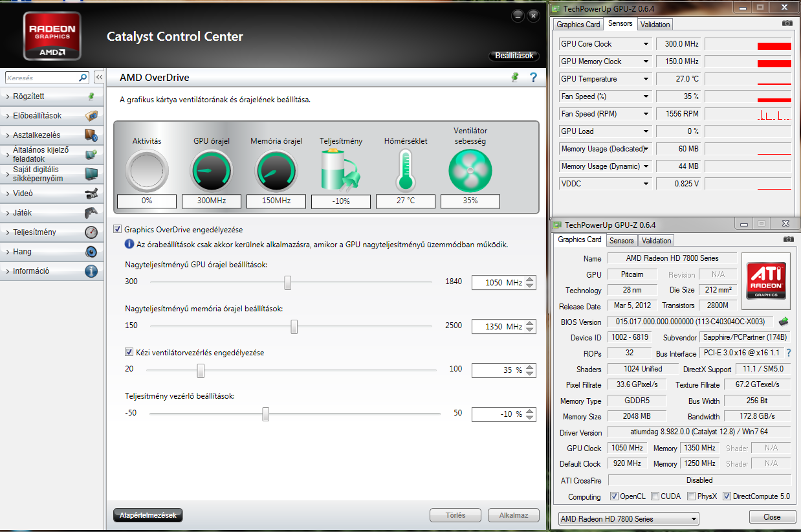Open the Információ sidebar menu
Image resolution: width=801 pixels, height=532 pixels.
pos(52,271)
